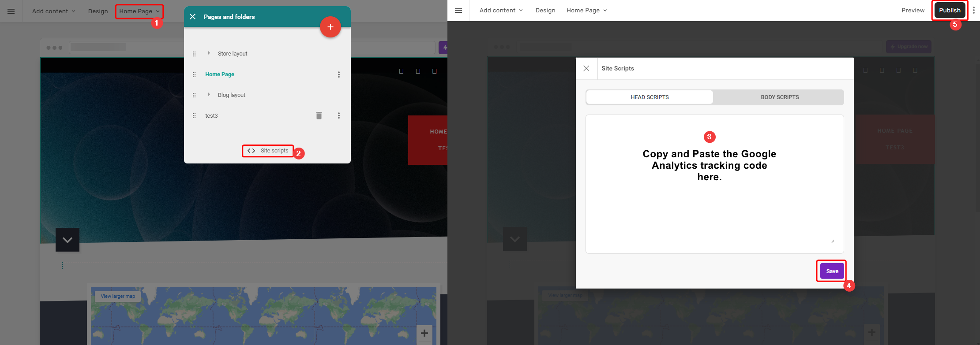Image resolution: width=980 pixels, height=345 pixels.
Task: Open three-dot options for Home Page row
Action: [339, 74]
